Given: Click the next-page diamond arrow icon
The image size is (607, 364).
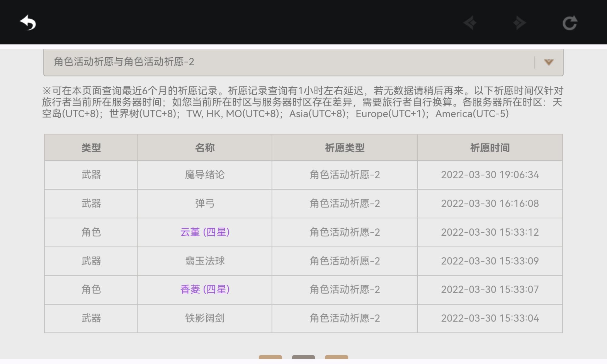Looking at the screenshot, I should click(x=519, y=23).
